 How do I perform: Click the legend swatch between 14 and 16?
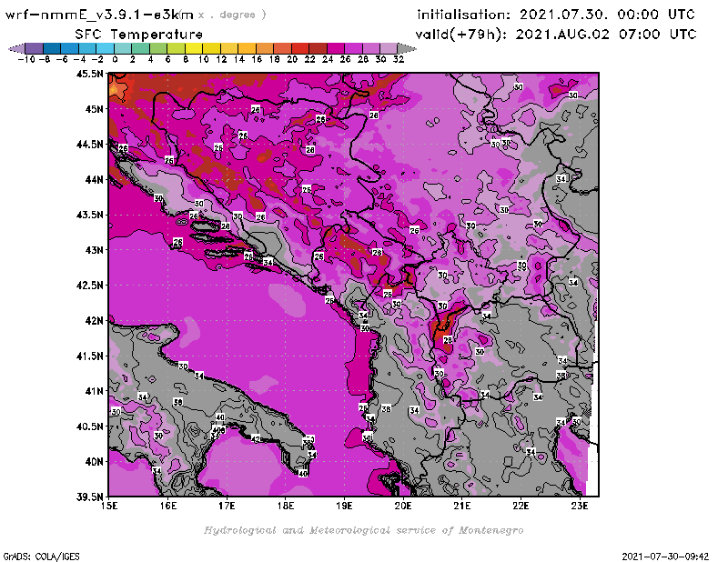tap(247, 48)
